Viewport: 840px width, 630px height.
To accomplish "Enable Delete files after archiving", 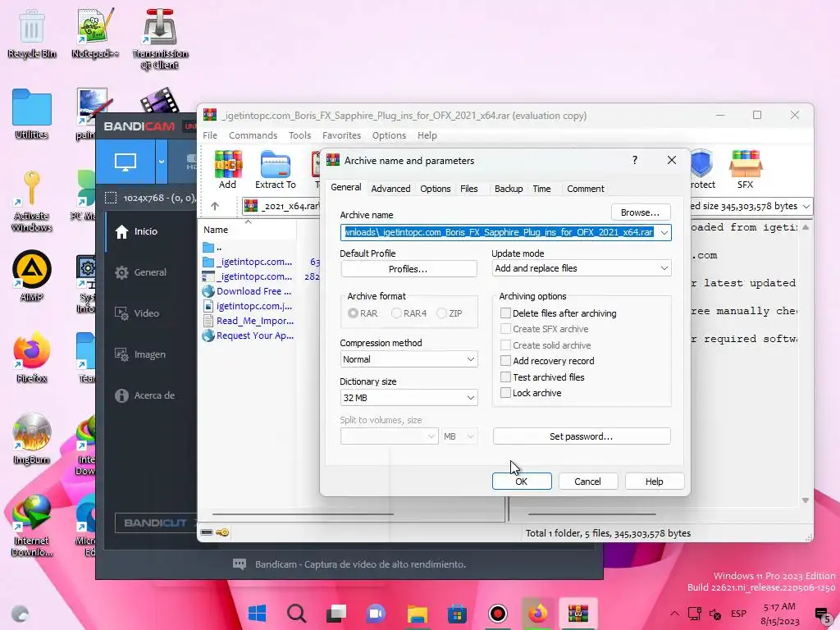I will click(505, 313).
